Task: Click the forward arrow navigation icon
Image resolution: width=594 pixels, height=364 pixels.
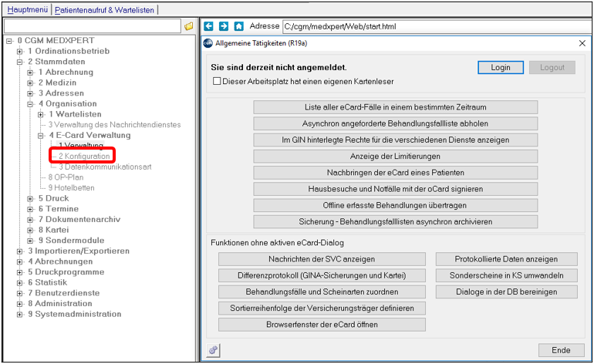Action: coord(224,26)
